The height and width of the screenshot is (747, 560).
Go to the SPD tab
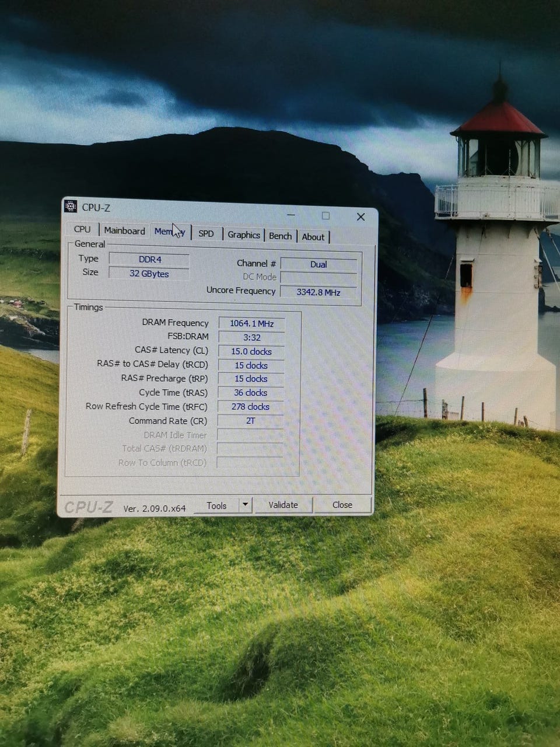click(x=206, y=233)
